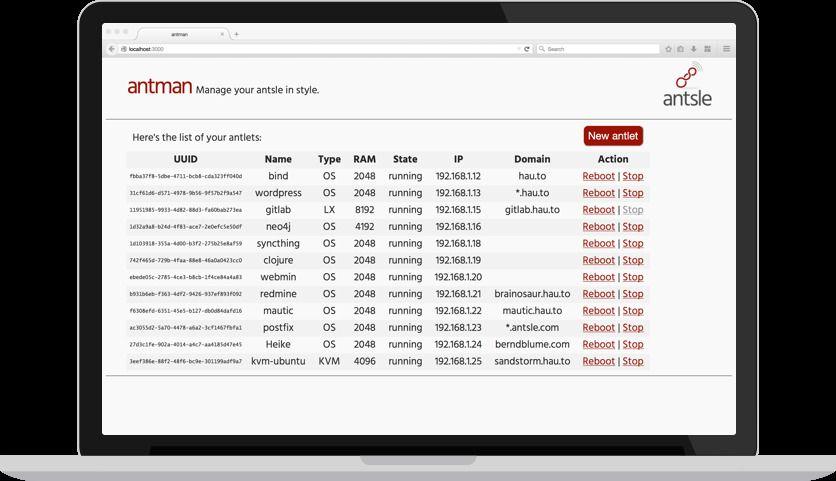836x481 pixels.
Task: Select the RAM value 4192
Action: [x=365, y=227]
